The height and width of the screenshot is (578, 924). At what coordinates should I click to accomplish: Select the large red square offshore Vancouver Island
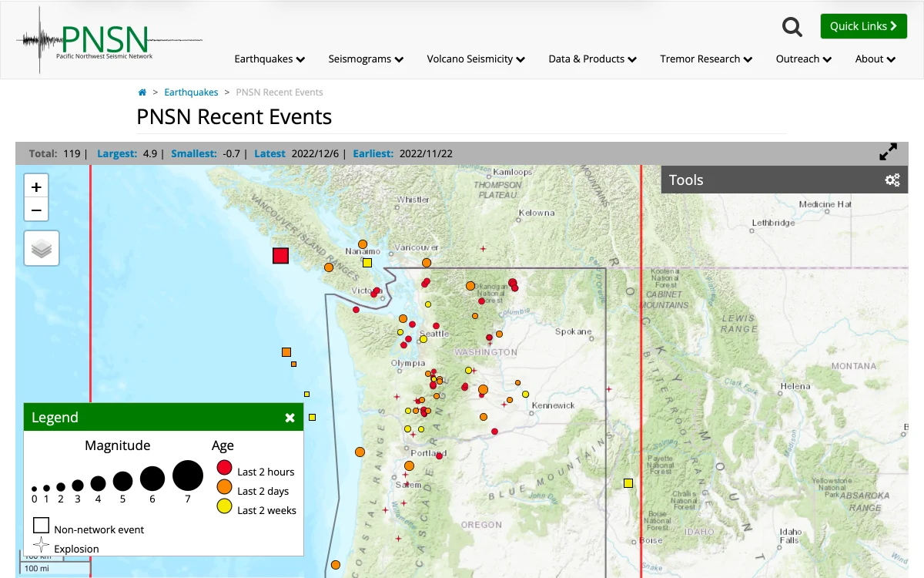pos(280,256)
